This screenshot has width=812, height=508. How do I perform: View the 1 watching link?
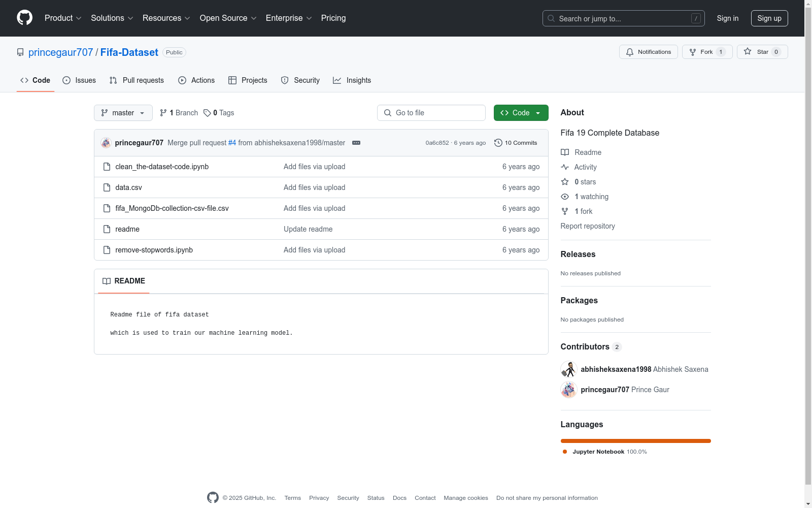click(x=585, y=197)
